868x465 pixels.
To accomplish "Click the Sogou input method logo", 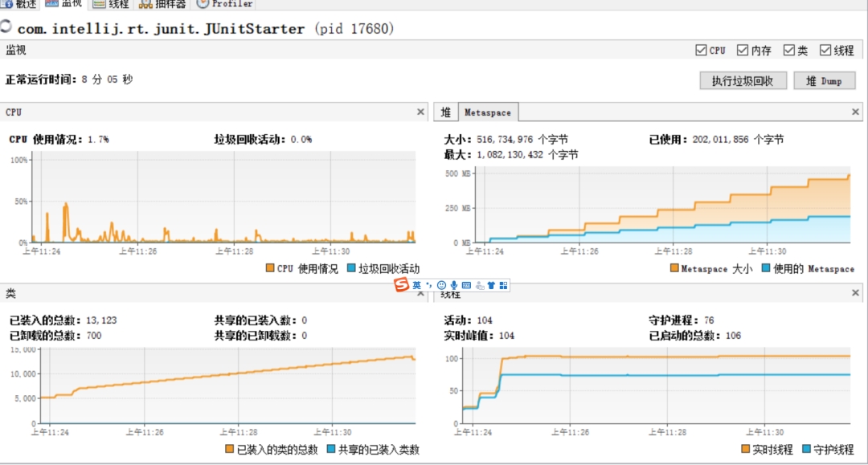I will tap(401, 285).
